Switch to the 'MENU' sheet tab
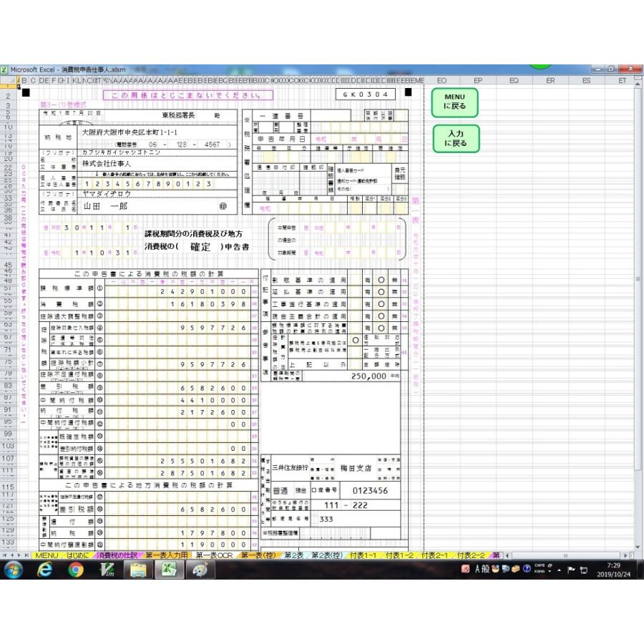This screenshot has height=644, width=644. click(x=47, y=555)
